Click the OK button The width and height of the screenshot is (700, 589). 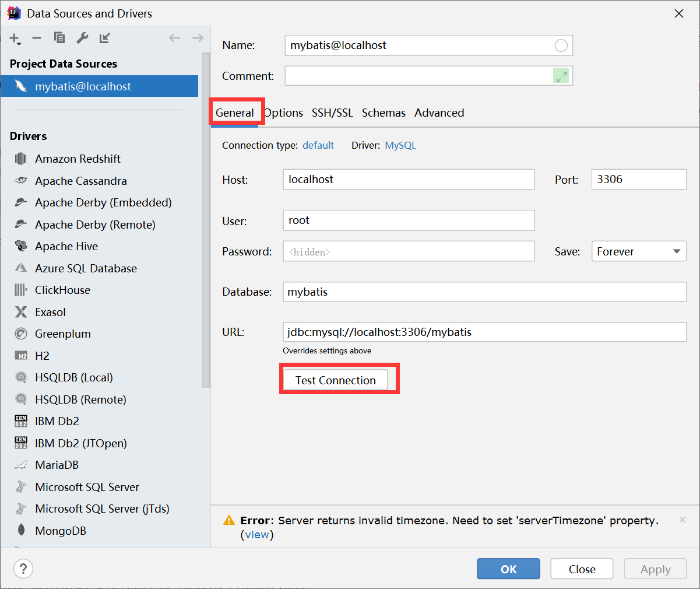pyautogui.click(x=508, y=569)
